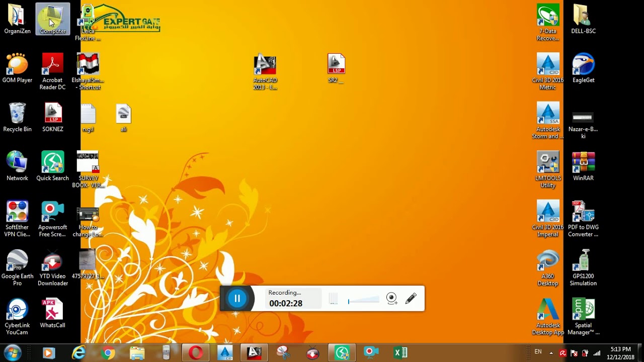Select the LMTOOLS Utility icon
This screenshot has height=362, width=644.
tap(548, 170)
